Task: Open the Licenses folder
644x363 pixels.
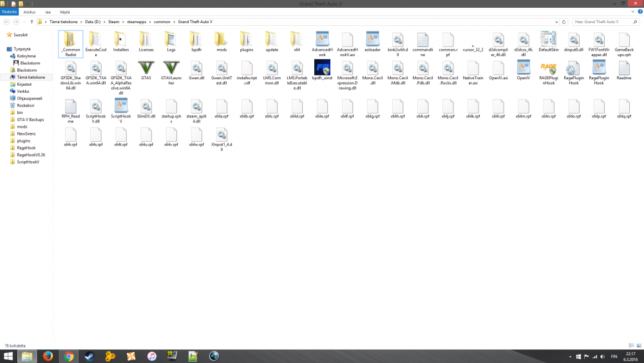Action: (x=146, y=39)
